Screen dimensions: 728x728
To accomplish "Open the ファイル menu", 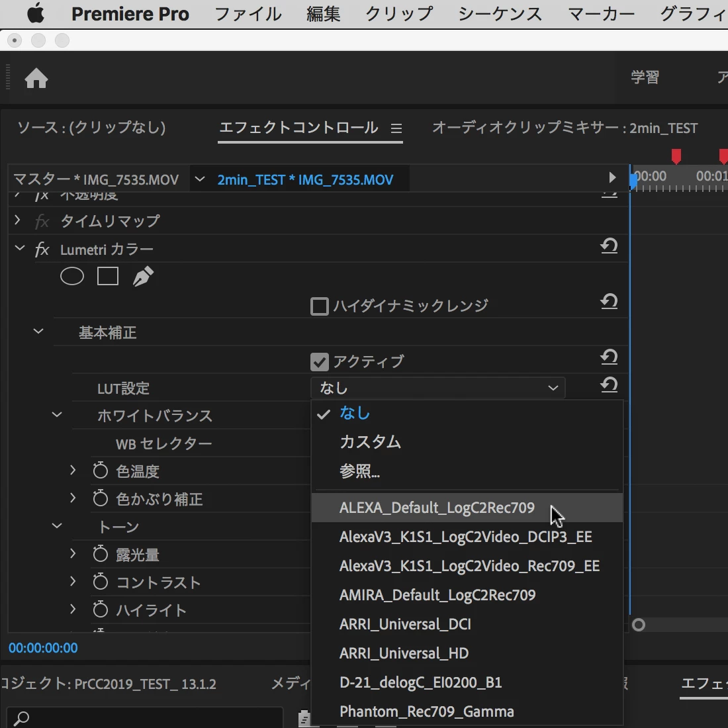I will (248, 14).
